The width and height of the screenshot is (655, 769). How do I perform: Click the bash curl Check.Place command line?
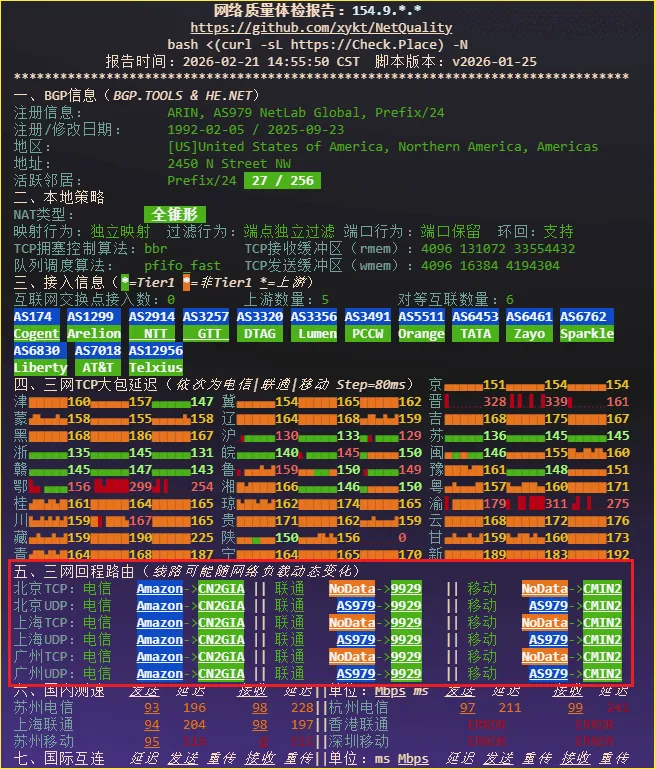point(317,45)
